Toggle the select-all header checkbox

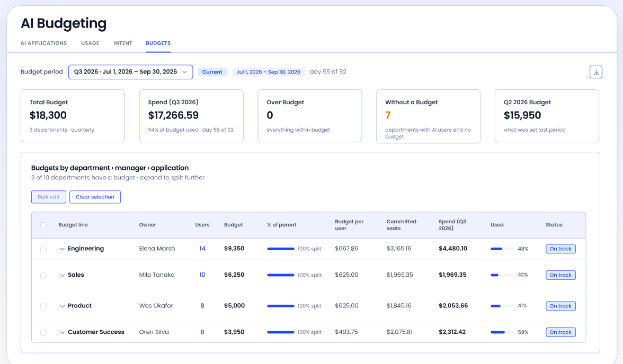pos(43,225)
